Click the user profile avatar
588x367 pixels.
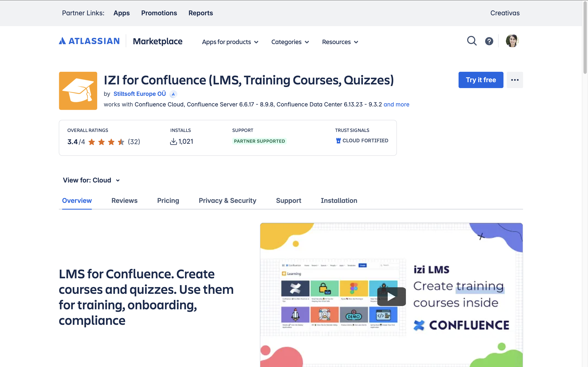click(x=512, y=41)
